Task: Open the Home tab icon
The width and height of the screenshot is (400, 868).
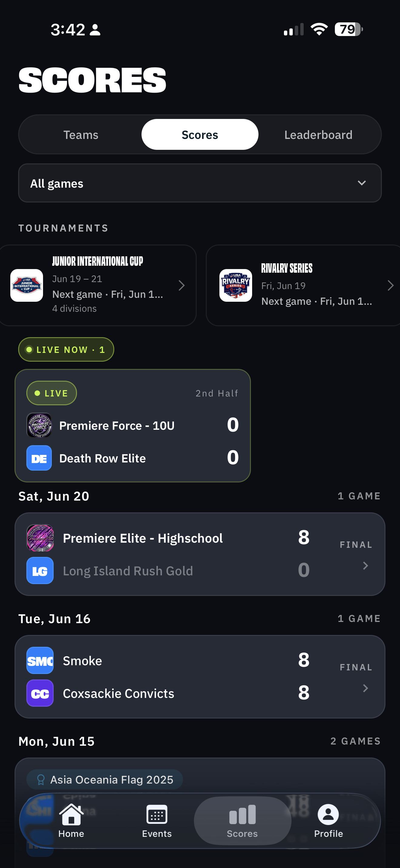Action: click(x=71, y=814)
